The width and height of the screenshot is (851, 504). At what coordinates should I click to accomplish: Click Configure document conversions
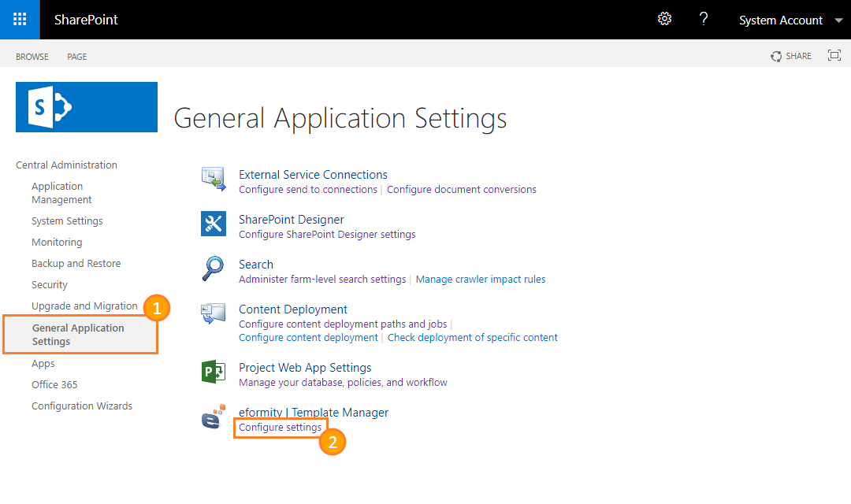tap(461, 189)
